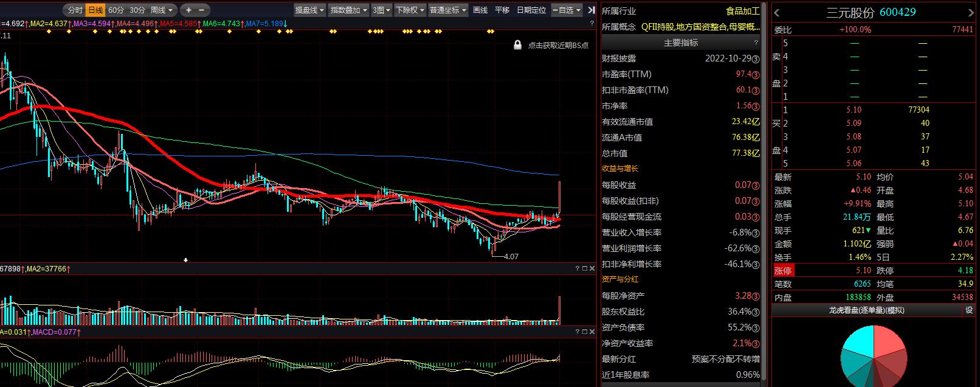Click the 食品加工 industry label
Viewport: 980px width, 387px height.
point(743,11)
